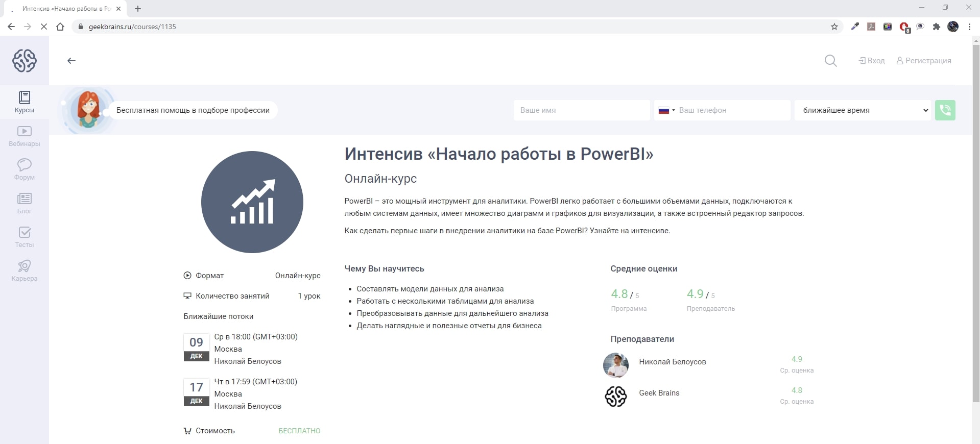
Task: Click the Geek Brains teacher logo
Action: click(x=616, y=397)
